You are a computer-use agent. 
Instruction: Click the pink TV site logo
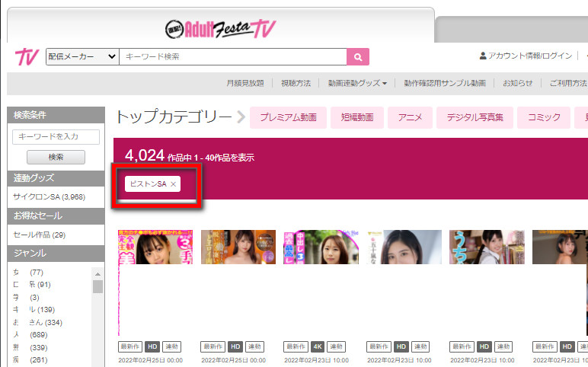(x=27, y=56)
